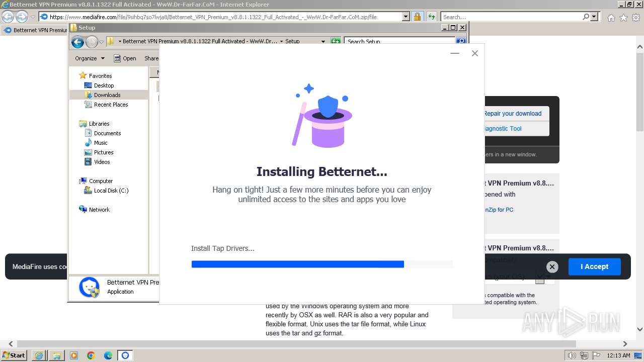The image size is (644, 362).
Task: Click the volume speaker tray icon
Action: pos(572,355)
